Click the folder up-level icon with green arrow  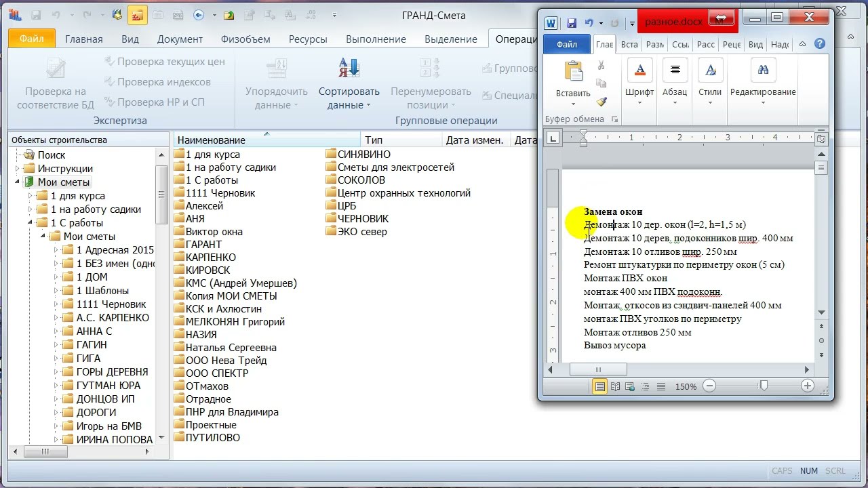(229, 14)
